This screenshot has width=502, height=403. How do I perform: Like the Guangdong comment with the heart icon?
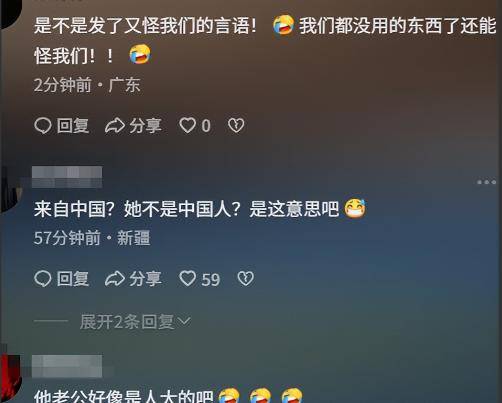click(x=188, y=126)
